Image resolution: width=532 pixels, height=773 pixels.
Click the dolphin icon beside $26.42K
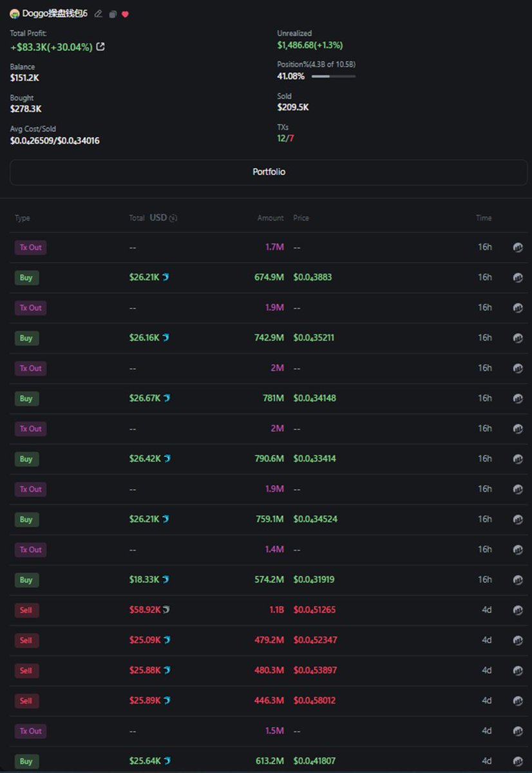pos(166,459)
